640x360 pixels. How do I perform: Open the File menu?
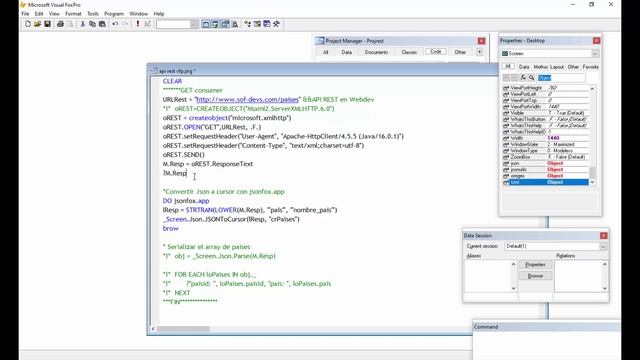click(x=25, y=14)
